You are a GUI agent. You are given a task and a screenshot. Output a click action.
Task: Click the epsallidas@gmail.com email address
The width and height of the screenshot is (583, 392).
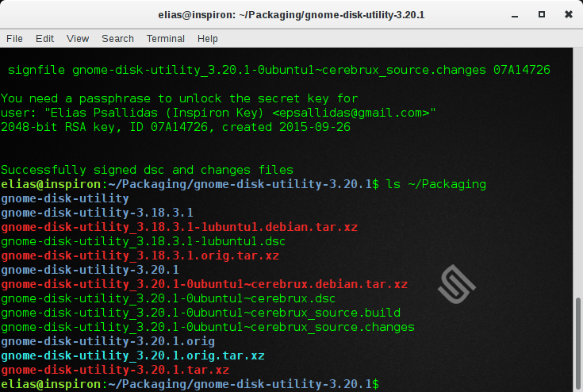pyautogui.click(x=352, y=113)
